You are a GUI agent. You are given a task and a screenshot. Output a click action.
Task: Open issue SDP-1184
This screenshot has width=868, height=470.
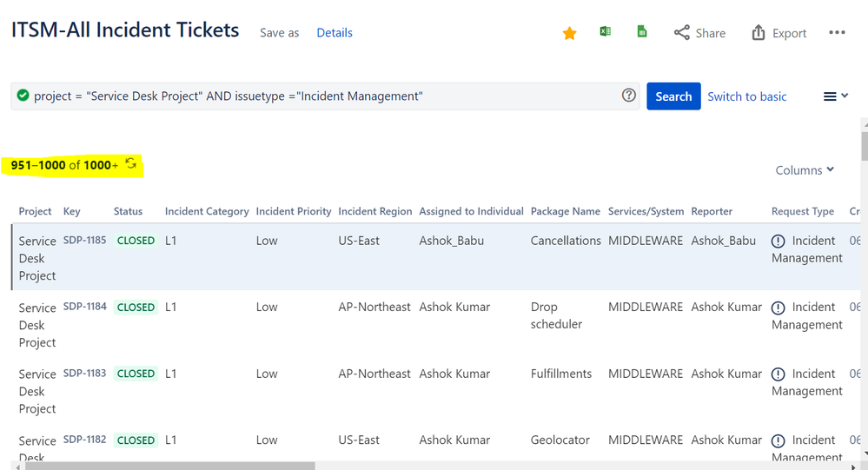point(84,306)
